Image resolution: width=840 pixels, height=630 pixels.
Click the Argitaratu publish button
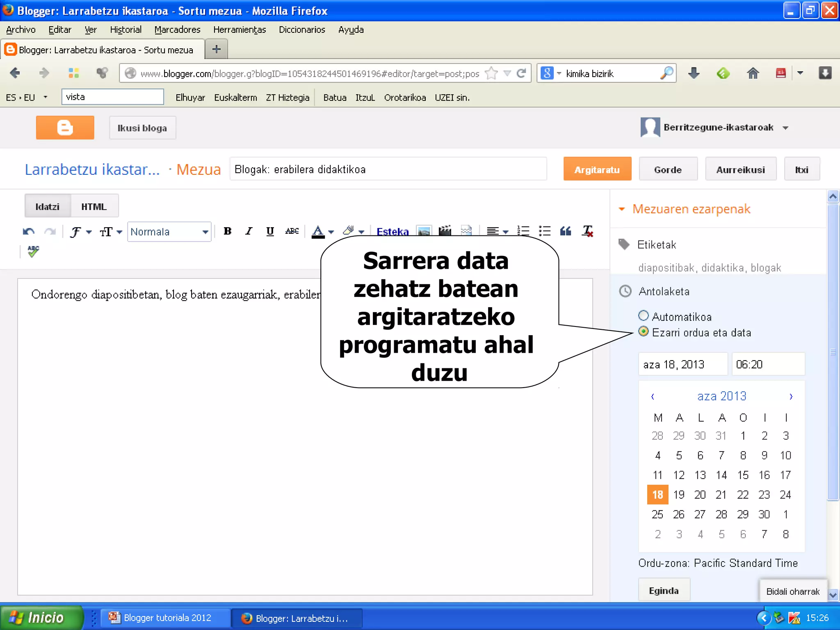pyautogui.click(x=597, y=169)
